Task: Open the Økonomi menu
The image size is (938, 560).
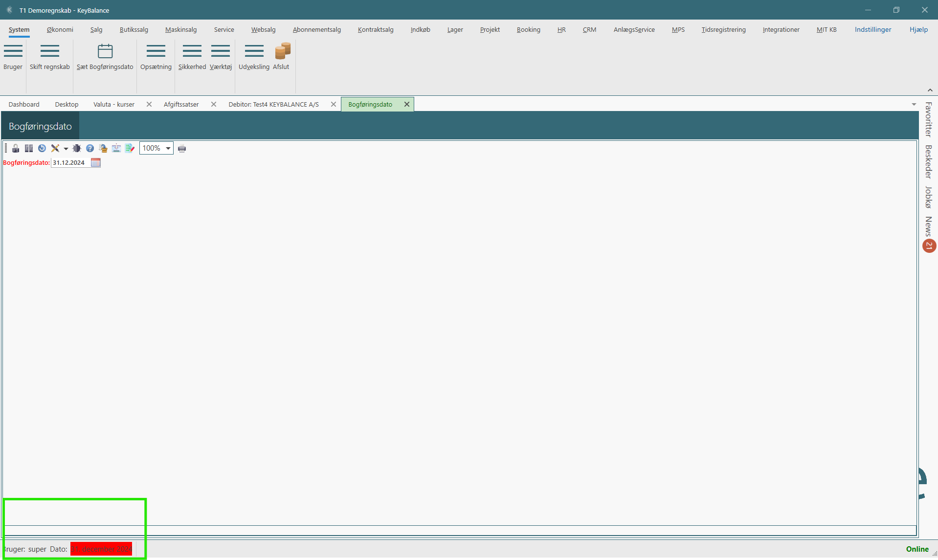Action: (60, 30)
